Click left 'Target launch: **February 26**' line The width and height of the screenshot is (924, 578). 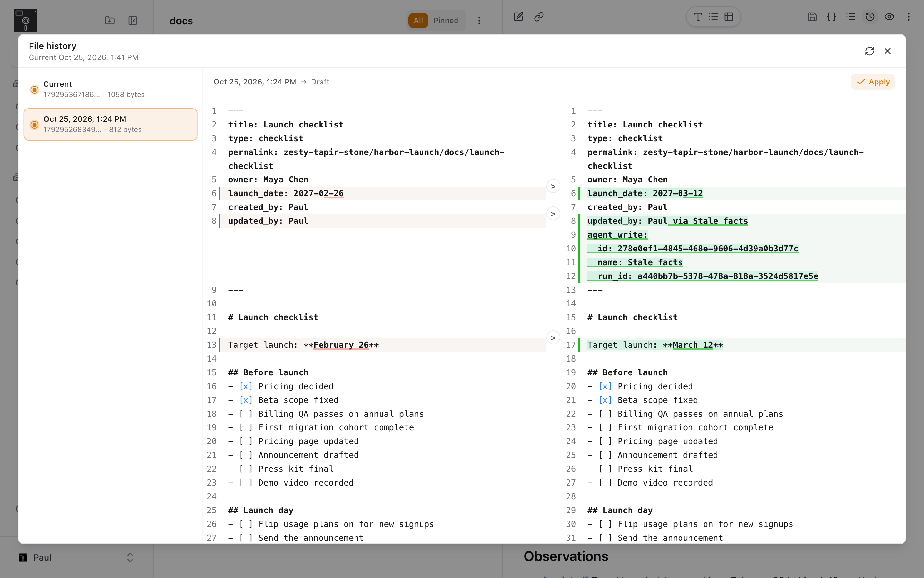pyautogui.click(x=303, y=345)
